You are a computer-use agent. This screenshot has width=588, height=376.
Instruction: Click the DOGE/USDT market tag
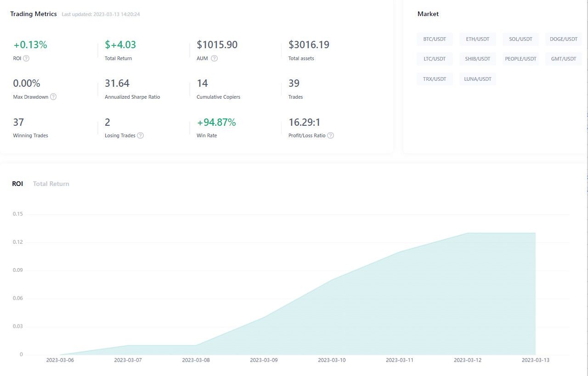[x=563, y=39]
